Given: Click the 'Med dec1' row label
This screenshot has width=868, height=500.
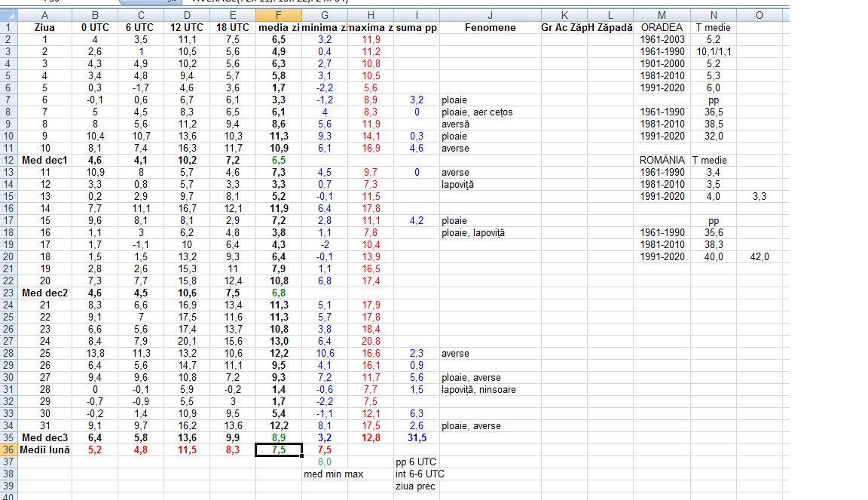Looking at the screenshot, I should pyautogui.click(x=45, y=160).
